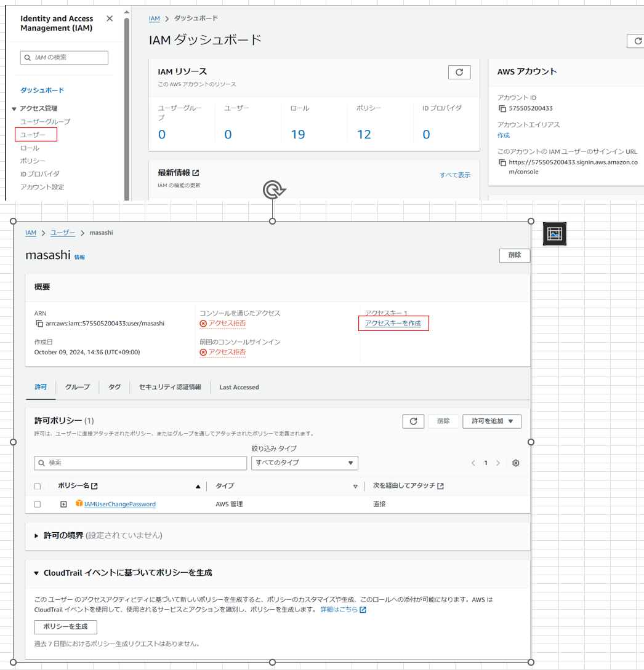Open ID プロバイダ in the sidebar

coord(40,174)
